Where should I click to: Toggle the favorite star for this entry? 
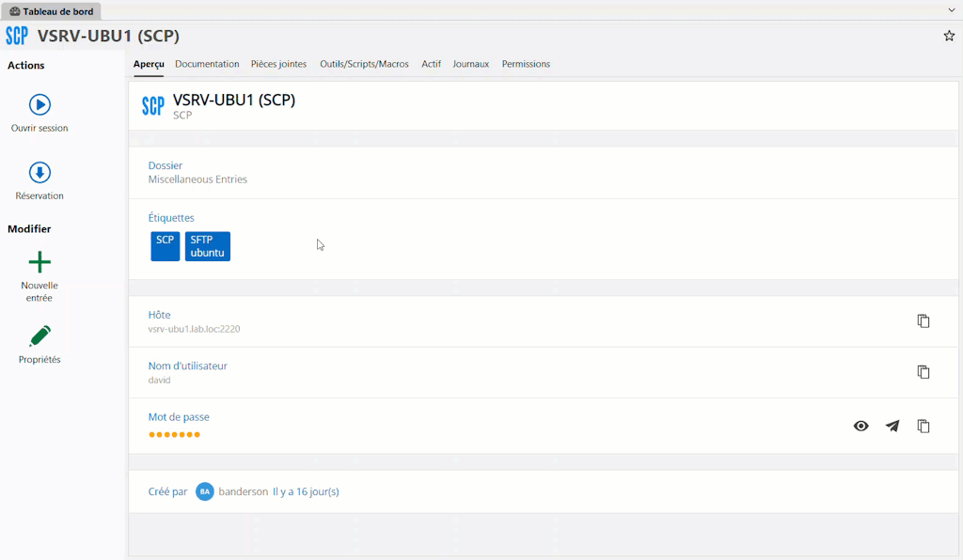click(948, 35)
